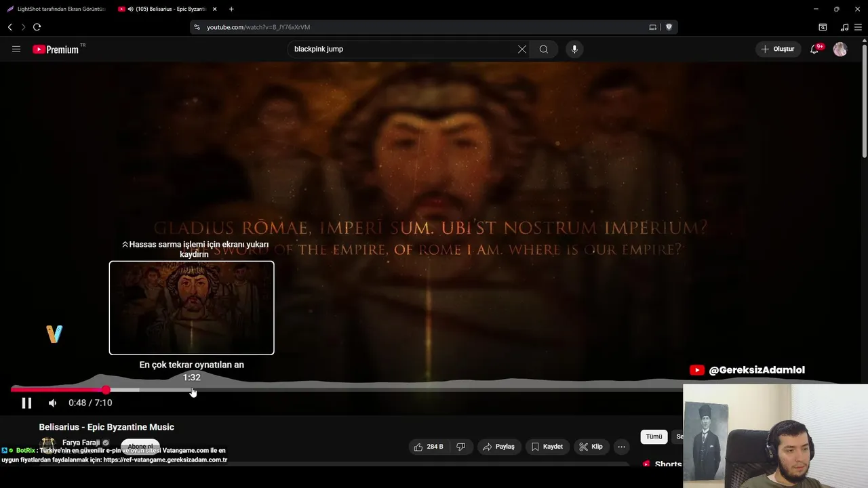
Task: Open site information icon in address bar
Action: [197, 27]
